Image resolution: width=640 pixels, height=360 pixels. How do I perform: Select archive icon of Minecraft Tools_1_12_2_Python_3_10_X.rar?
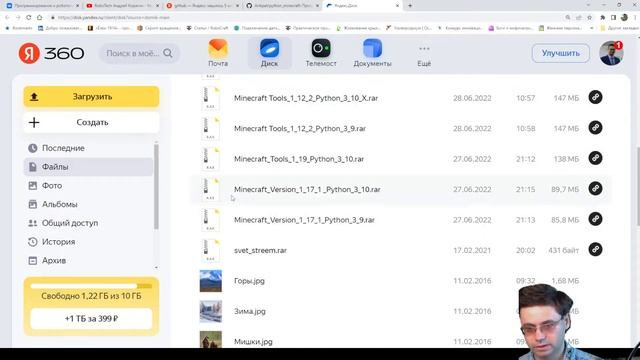[x=211, y=98]
